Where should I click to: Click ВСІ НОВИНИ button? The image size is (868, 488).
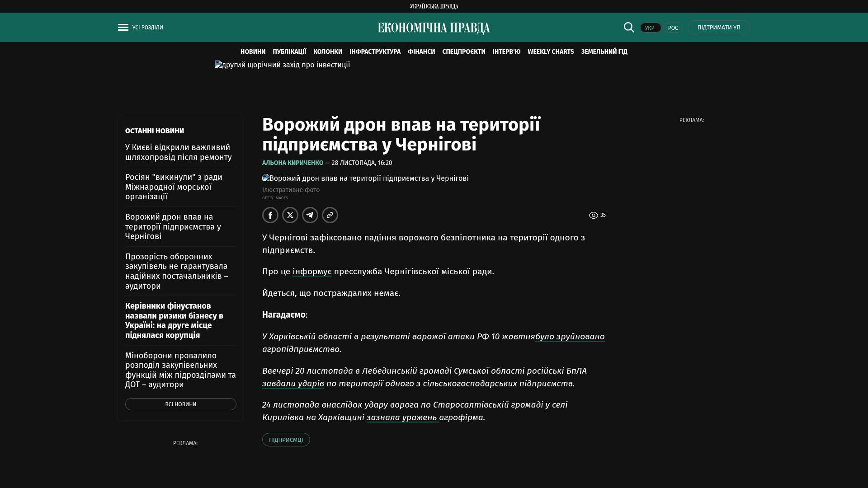(180, 404)
